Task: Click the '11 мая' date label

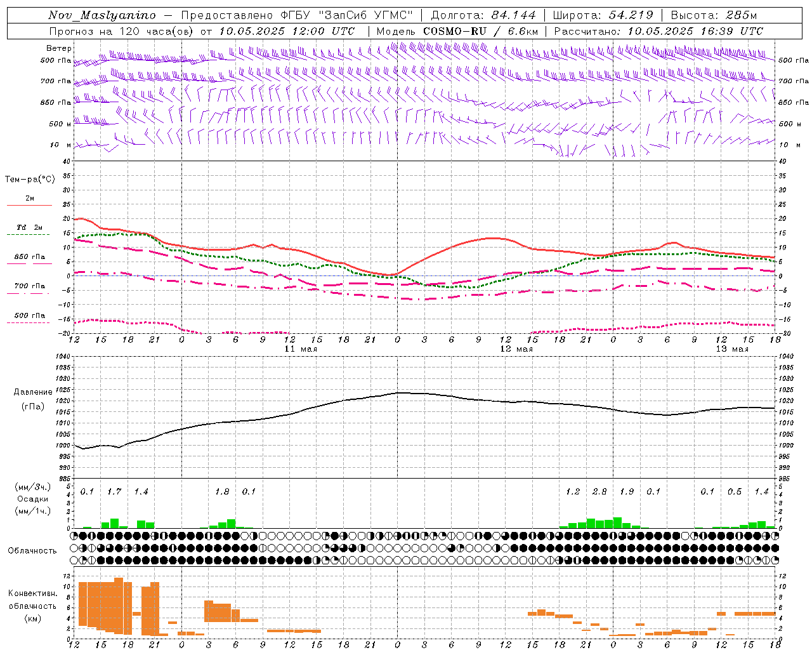Action: [x=301, y=349]
